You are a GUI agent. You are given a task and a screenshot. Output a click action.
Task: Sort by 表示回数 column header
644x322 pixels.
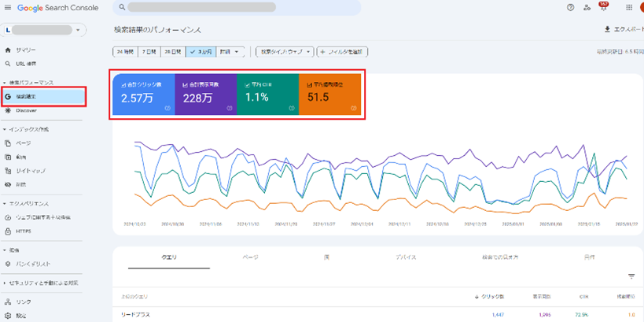tap(543, 297)
